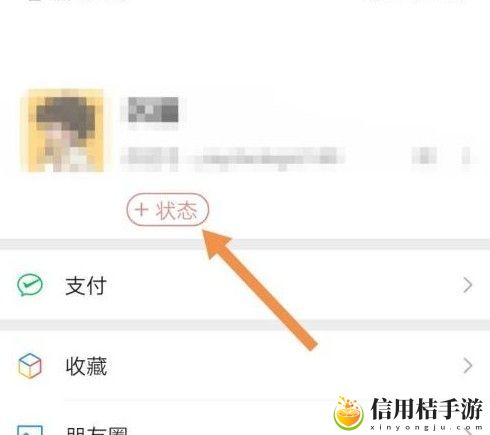Tap the pixelated profile avatar photo
The image size is (490, 435).
point(62,130)
